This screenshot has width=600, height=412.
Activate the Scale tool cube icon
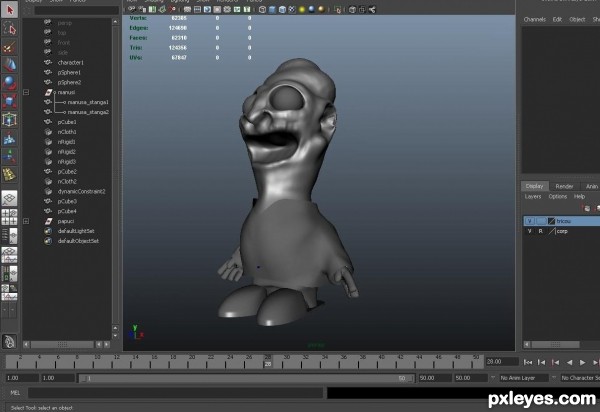(x=9, y=101)
